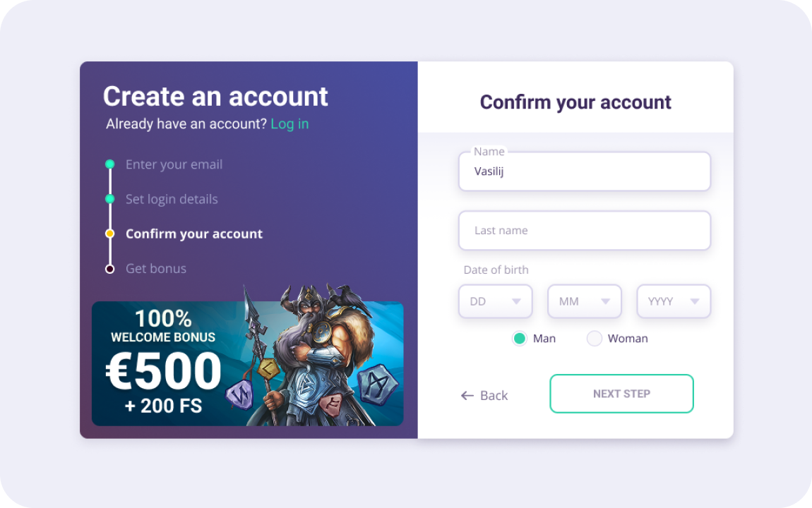Image resolution: width=812 pixels, height=508 pixels.
Task: Click the back arrow icon next to Back
Action: [x=466, y=395]
